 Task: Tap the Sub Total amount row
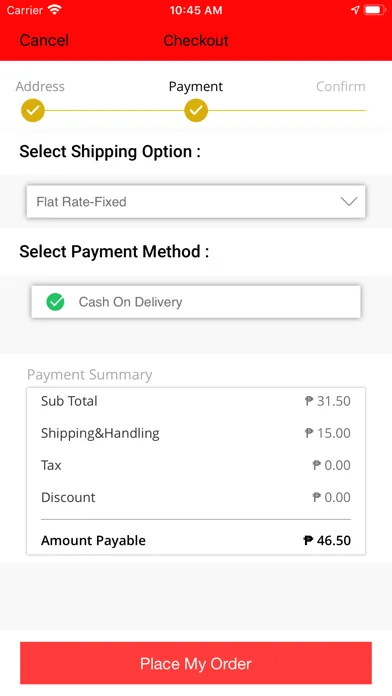[x=196, y=401]
